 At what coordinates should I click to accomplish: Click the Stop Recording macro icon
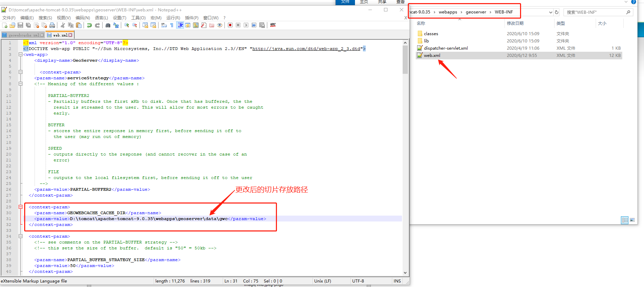pos(238,25)
